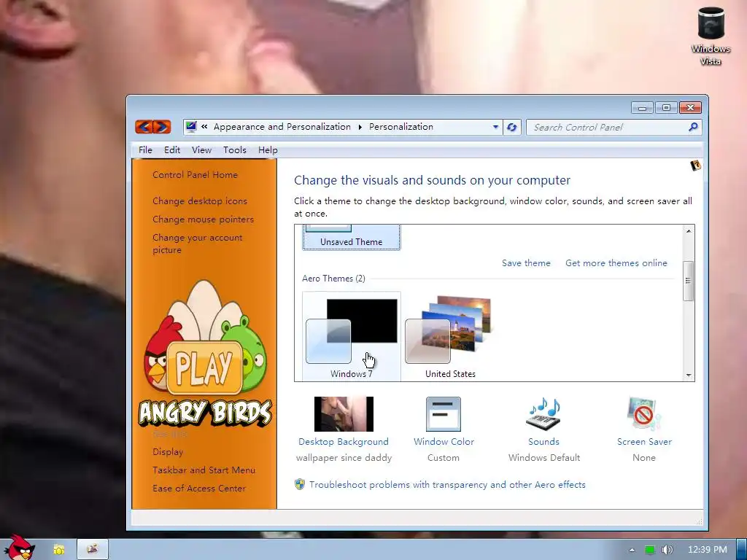Open Taskbar and Start Menu link

coord(204,470)
